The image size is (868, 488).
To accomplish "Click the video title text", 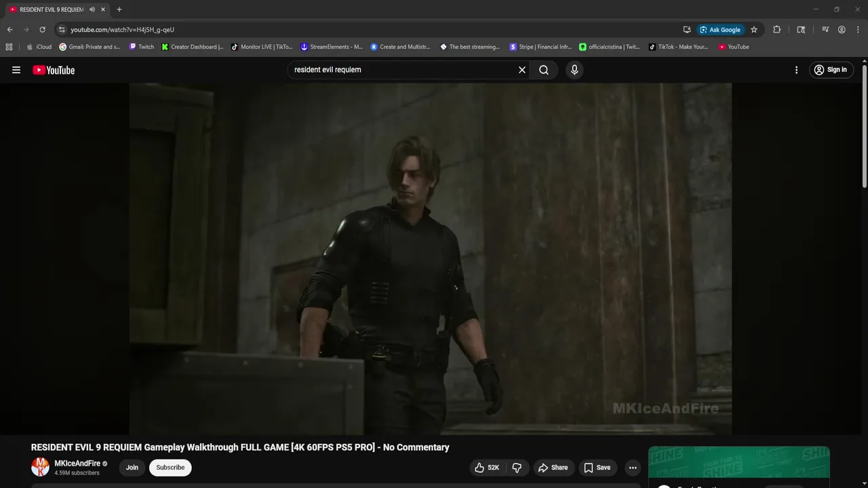I will pos(240,447).
